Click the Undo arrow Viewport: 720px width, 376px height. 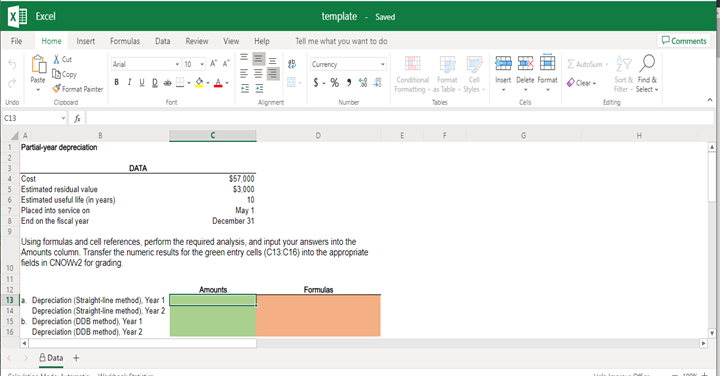(12, 64)
